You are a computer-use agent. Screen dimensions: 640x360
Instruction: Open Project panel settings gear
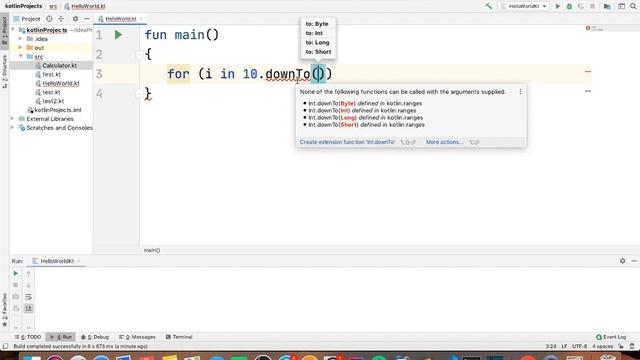pyautogui.click(x=76, y=19)
